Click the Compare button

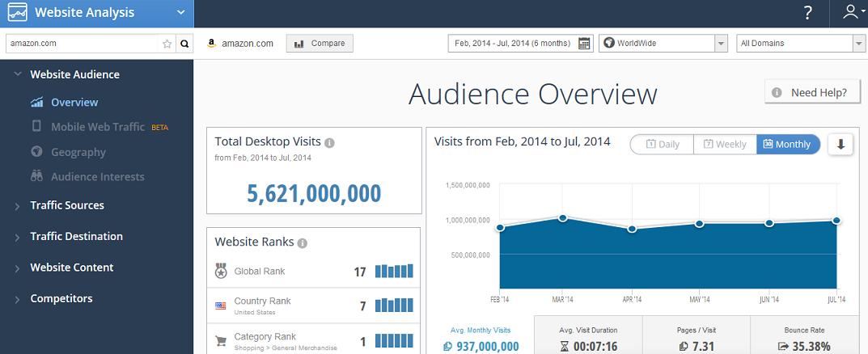320,43
